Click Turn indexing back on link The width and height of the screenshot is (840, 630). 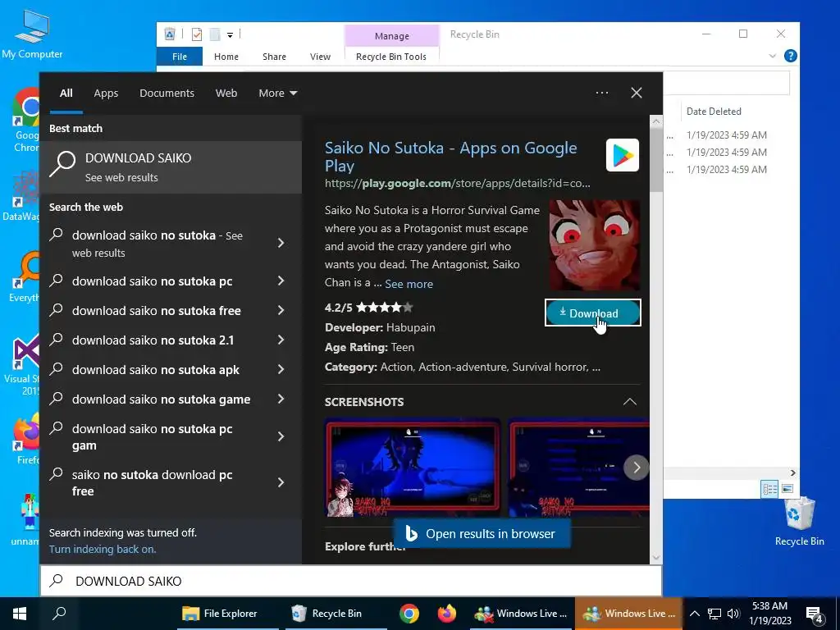point(103,549)
